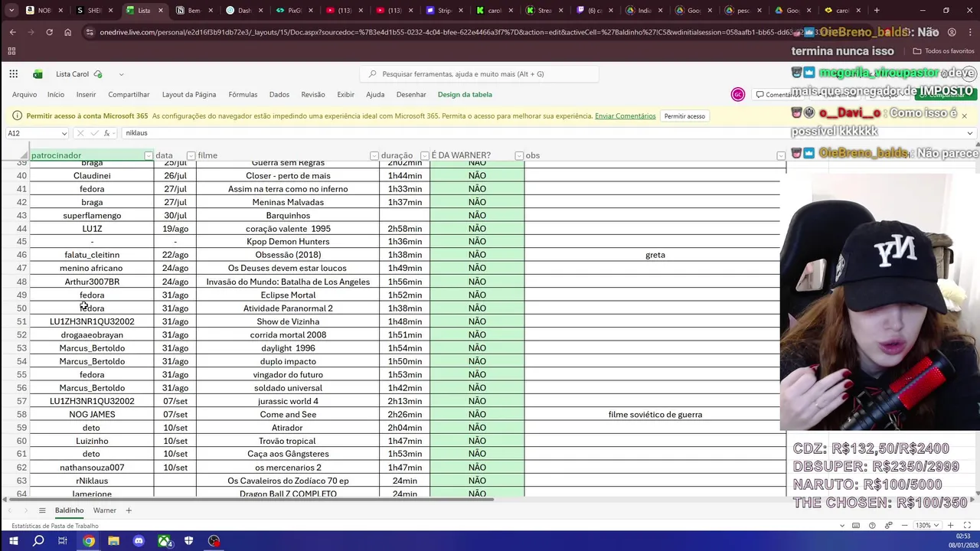The height and width of the screenshot is (551, 980).
Task: Click the Permitir acesso button
Action: click(x=684, y=116)
